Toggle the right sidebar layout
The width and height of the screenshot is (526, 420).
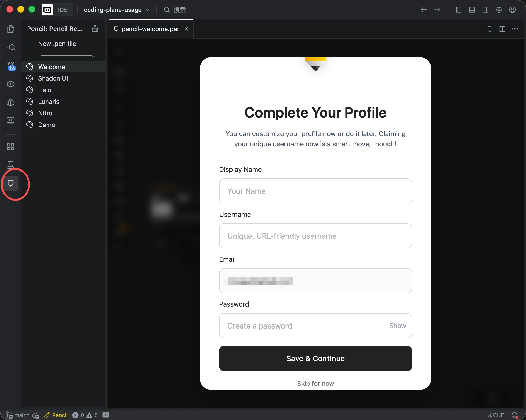(485, 10)
